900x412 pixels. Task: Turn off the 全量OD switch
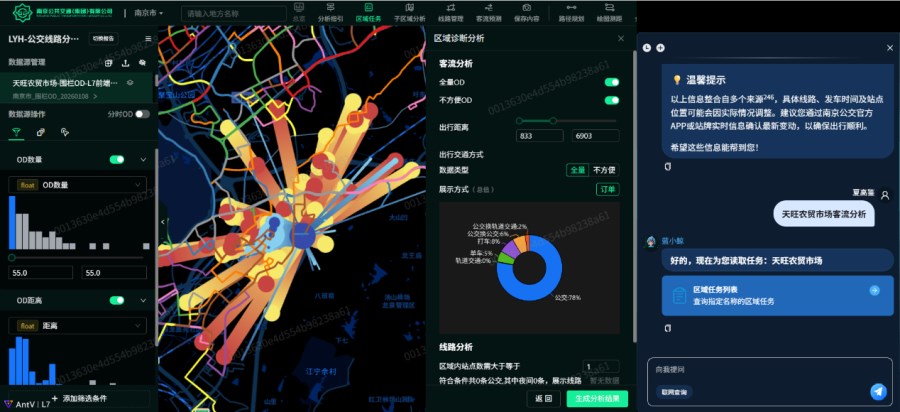click(x=612, y=83)
